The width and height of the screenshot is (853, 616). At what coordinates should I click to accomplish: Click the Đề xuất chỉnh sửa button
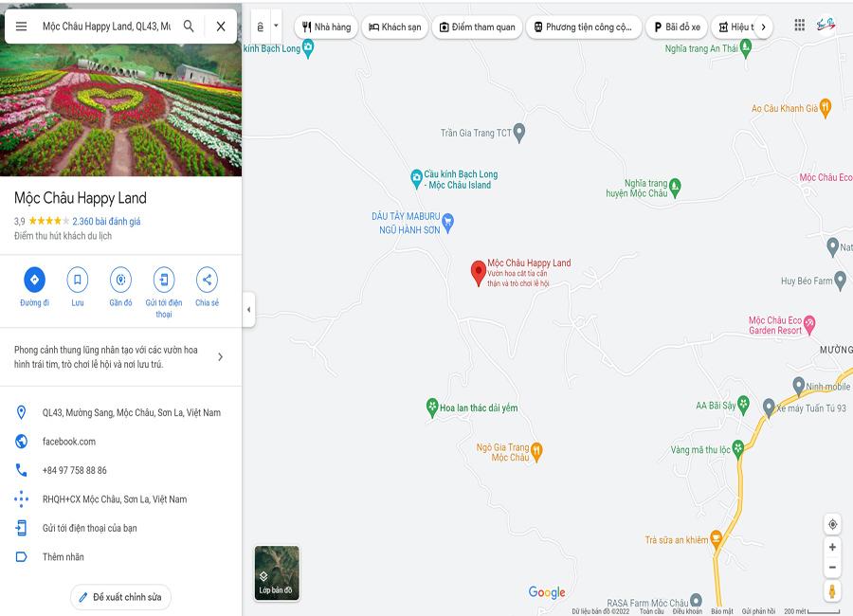click(120, 597)
